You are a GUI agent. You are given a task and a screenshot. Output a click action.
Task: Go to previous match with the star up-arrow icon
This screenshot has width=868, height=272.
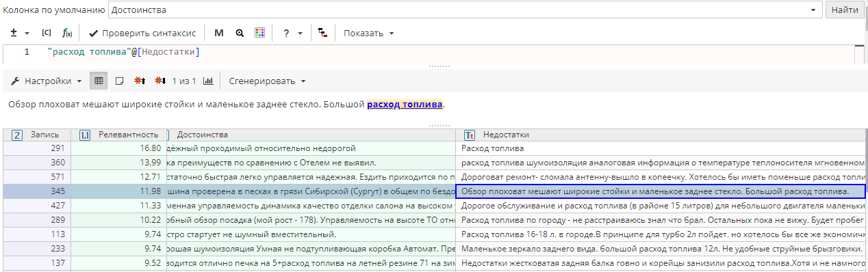click(139, 81)
